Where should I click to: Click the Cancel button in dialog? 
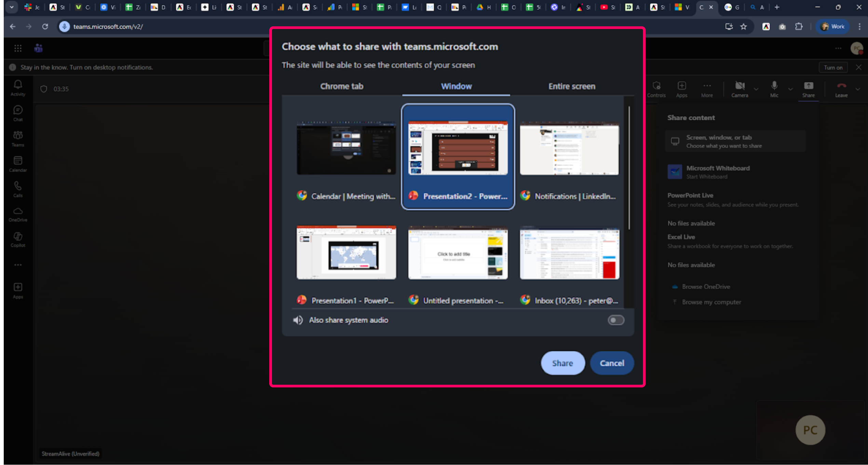(x=612, y=363)
